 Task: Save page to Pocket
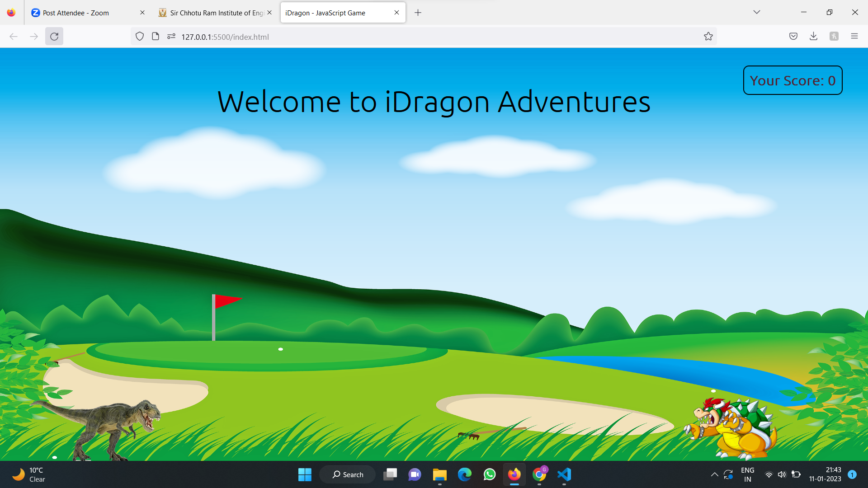click(793, 36)
